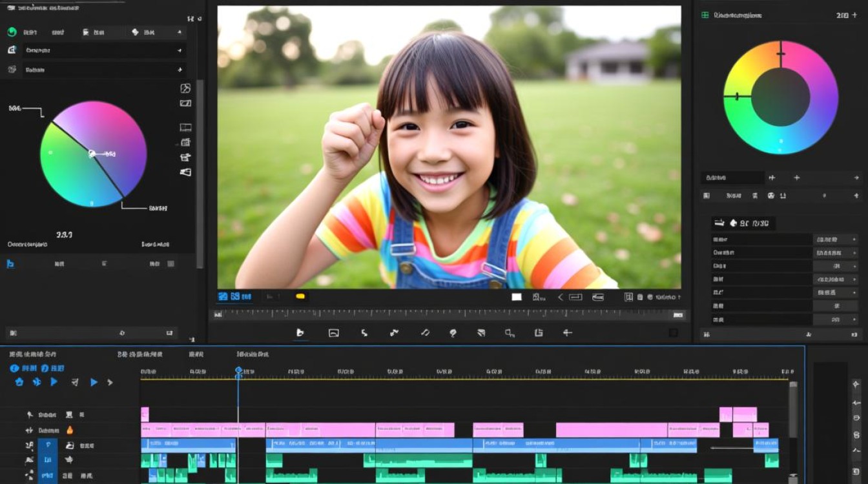Click the orange flame icon on the second track
Viewport: 868px width, 484px height.
tap(70, 430)
